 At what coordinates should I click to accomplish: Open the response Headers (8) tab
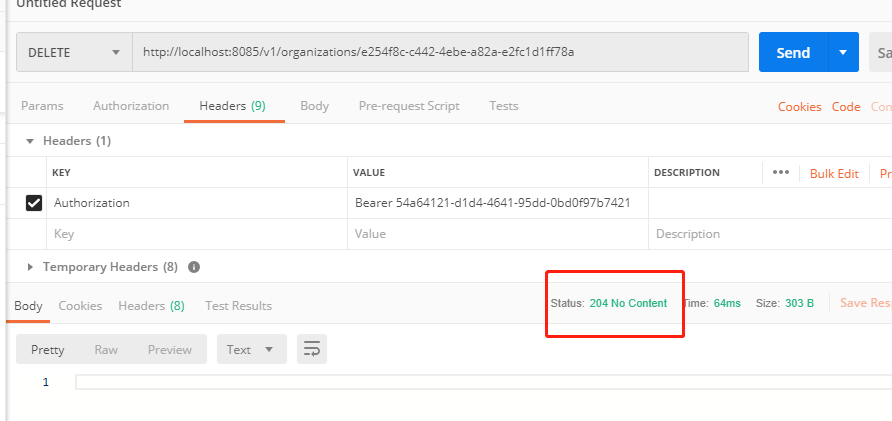coord(151,306)
